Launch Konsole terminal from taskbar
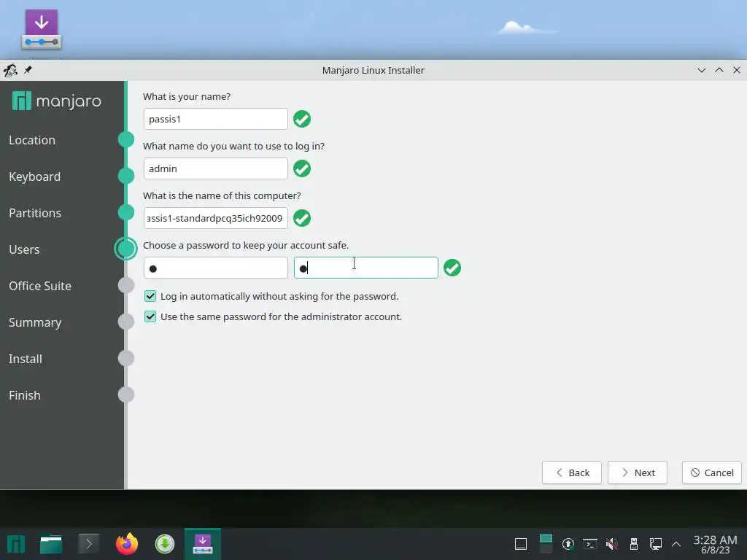Viewport: 747px width, 560px height. pyautogui.click(x=88, y=544)
